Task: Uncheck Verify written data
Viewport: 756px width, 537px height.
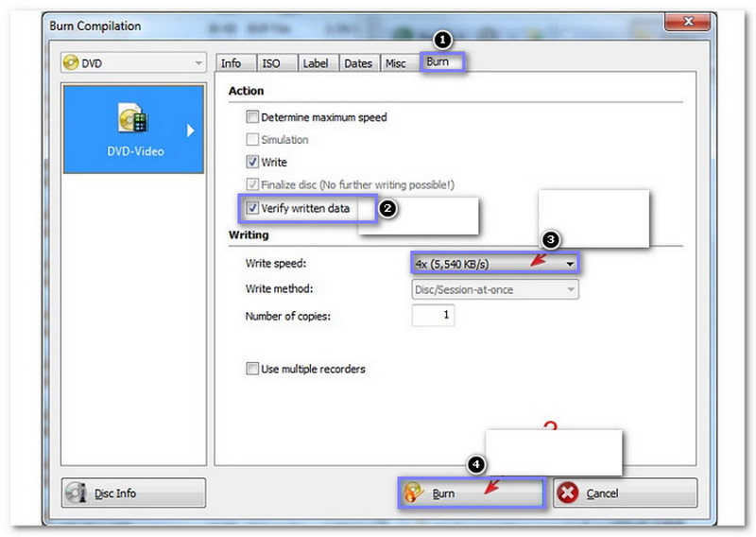Action: coord(252,208)
